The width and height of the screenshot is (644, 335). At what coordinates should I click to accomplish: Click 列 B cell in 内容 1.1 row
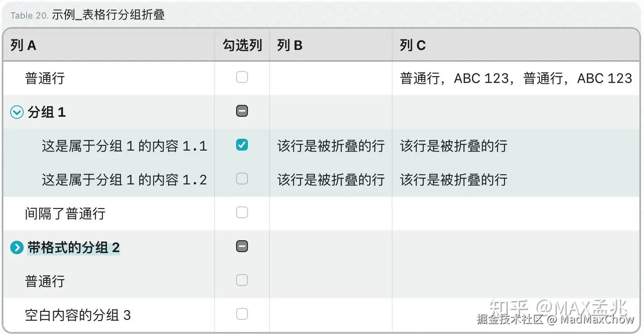pos(330,146)
